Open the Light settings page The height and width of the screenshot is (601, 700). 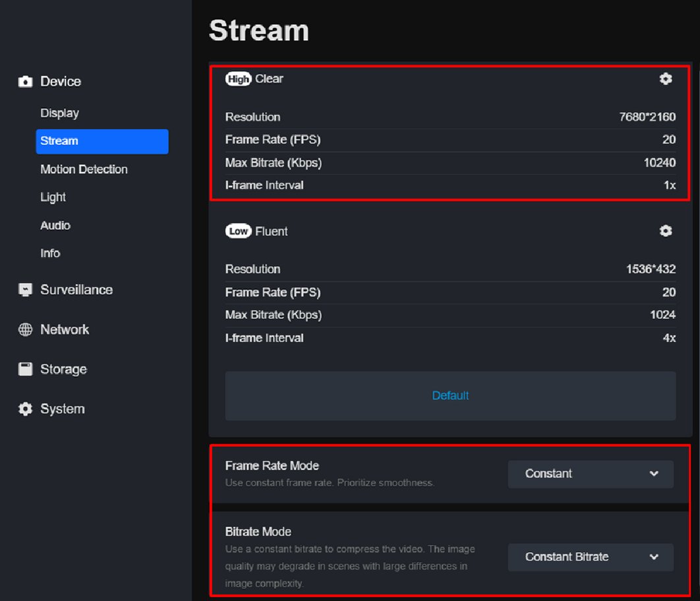[53, 197]
